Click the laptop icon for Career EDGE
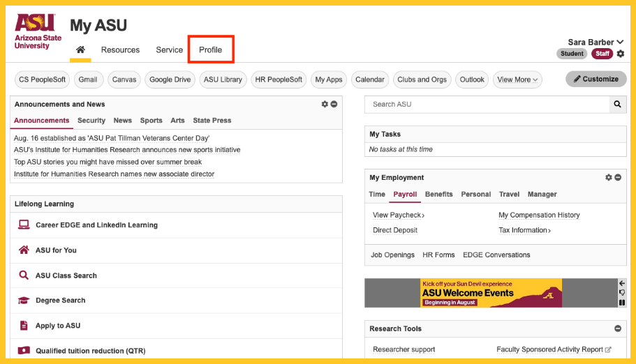The width and height of the screenshot is (636, 364). 24,225
